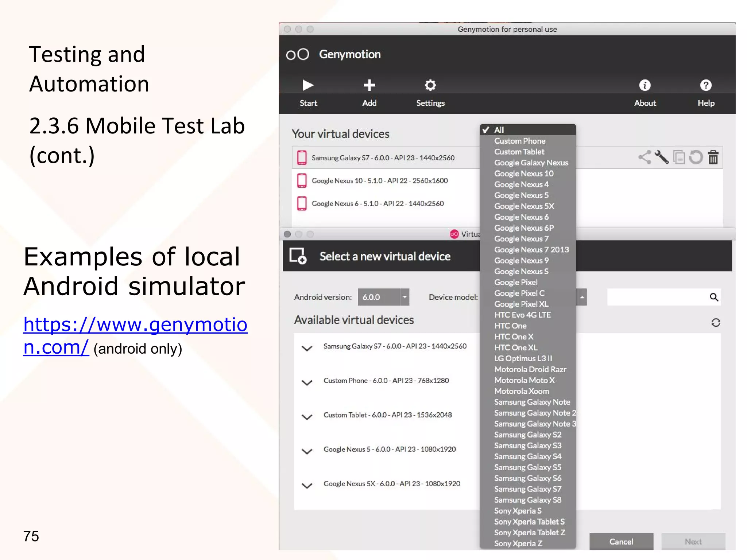Choose Custom Phone from device model list
Viewport: 747px width, 560px height.
(x=528, y=141)
